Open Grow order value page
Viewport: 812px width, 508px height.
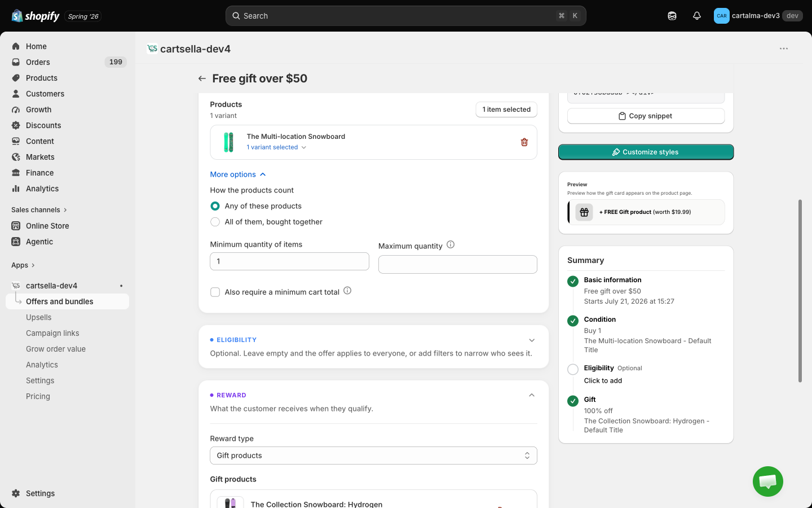point(56,349)
